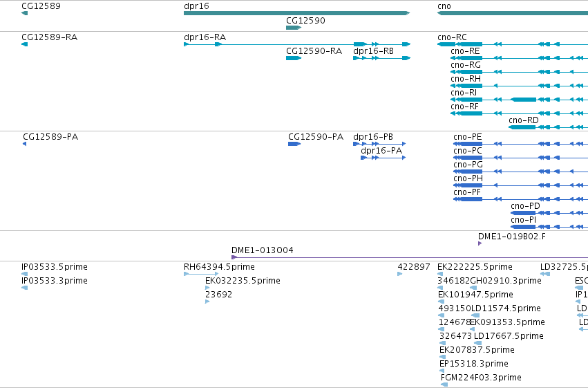Viewport: 588px width, 388px height.
Task: Select the RH64394.5prime EST label
Action: [219, 267]
